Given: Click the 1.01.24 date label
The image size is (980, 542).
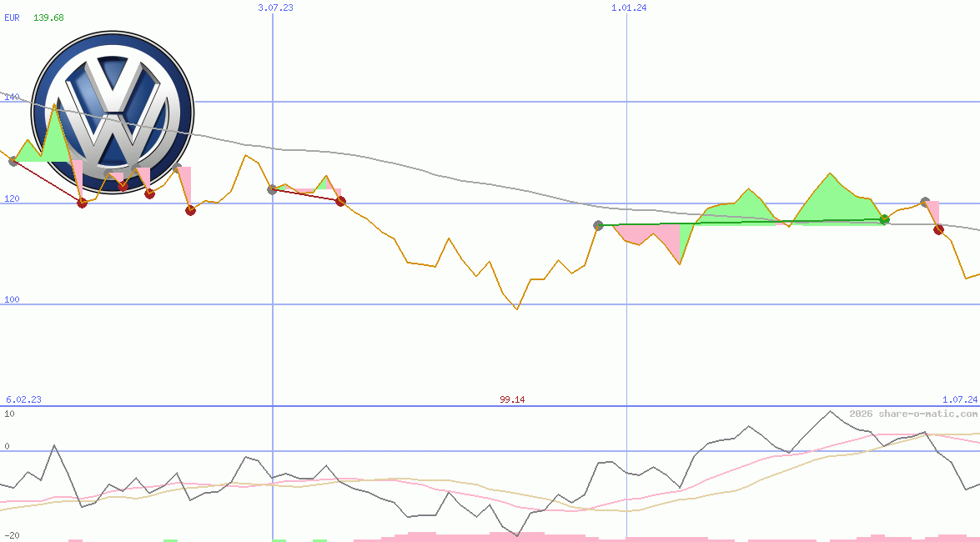Looking at the screenshot, I should (629, 8).
